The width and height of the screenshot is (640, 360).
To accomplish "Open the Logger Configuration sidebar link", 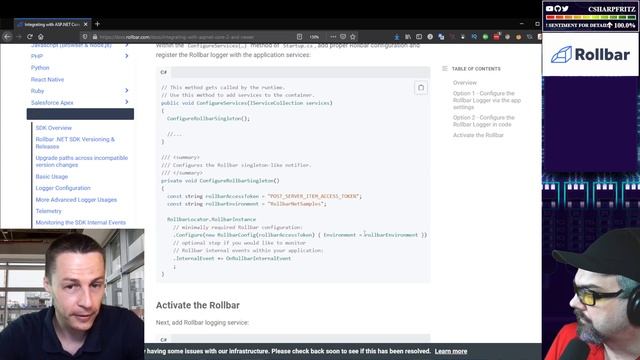I will (x=63, y=188).
